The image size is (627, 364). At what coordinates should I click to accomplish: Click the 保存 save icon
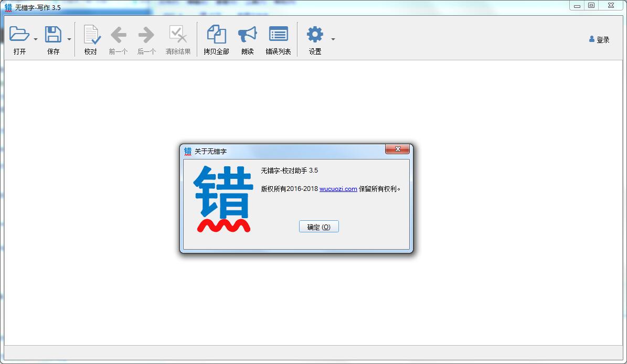[x=53, y=34]
